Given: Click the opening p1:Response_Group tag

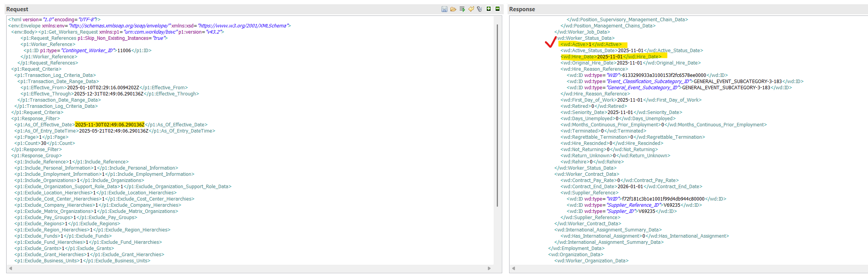Looking at the screenshot, I should click(36, 155).
